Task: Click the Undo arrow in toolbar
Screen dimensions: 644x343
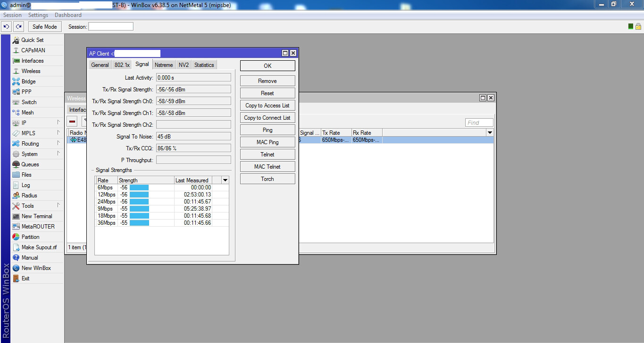Action: click(x=7, y=27)
